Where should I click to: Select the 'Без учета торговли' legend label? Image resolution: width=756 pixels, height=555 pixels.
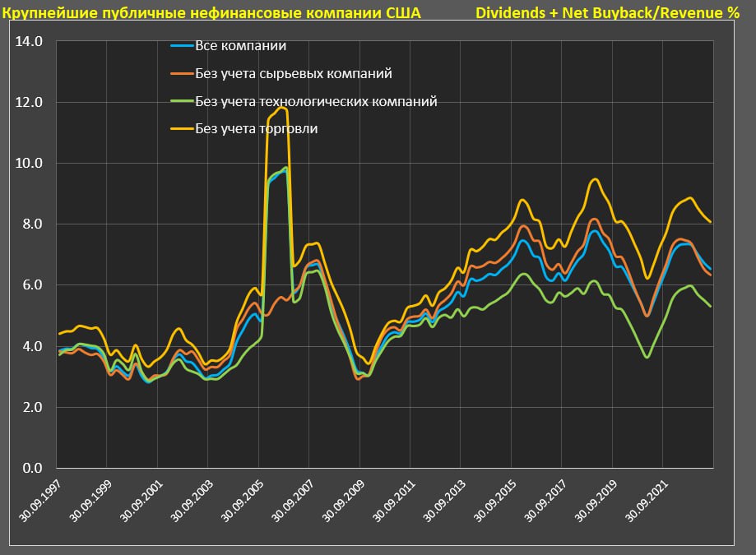point(257,128)
